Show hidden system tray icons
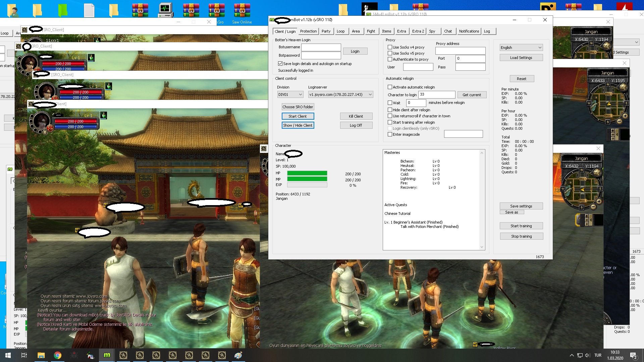644x362 pixels. [x=572, y=355]
